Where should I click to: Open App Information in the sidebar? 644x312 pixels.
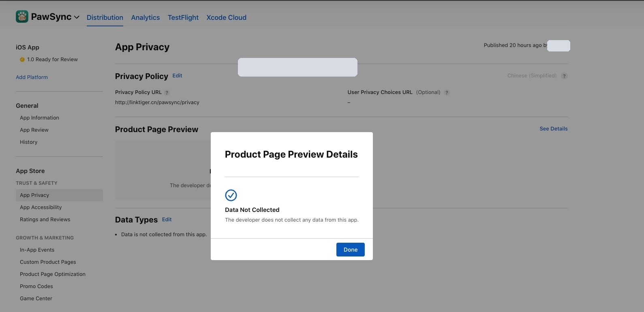39,118
